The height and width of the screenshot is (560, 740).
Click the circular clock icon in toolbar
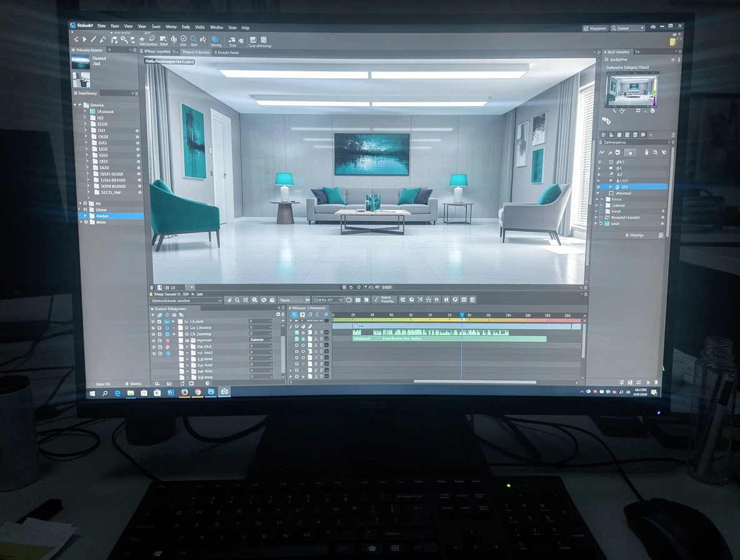click(x=184, y=39)
